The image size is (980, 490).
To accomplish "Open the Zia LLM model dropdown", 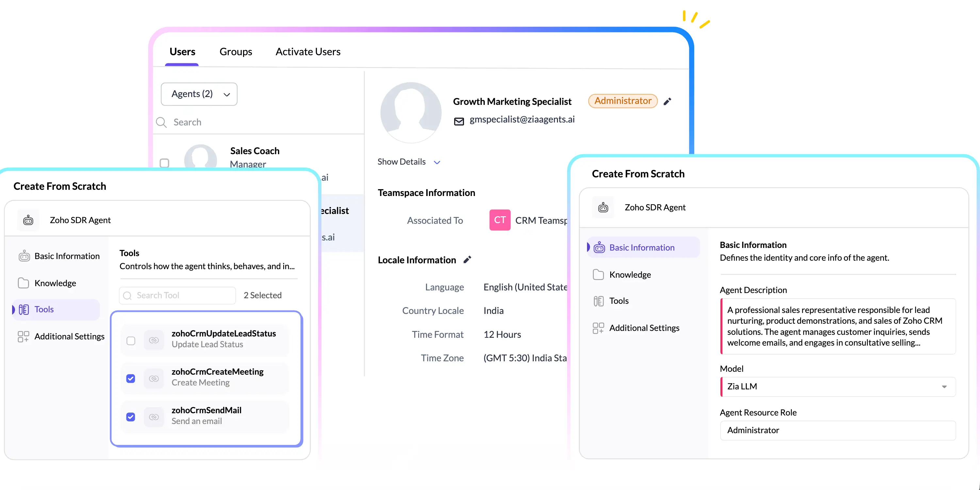I will (x=945, y=386).
